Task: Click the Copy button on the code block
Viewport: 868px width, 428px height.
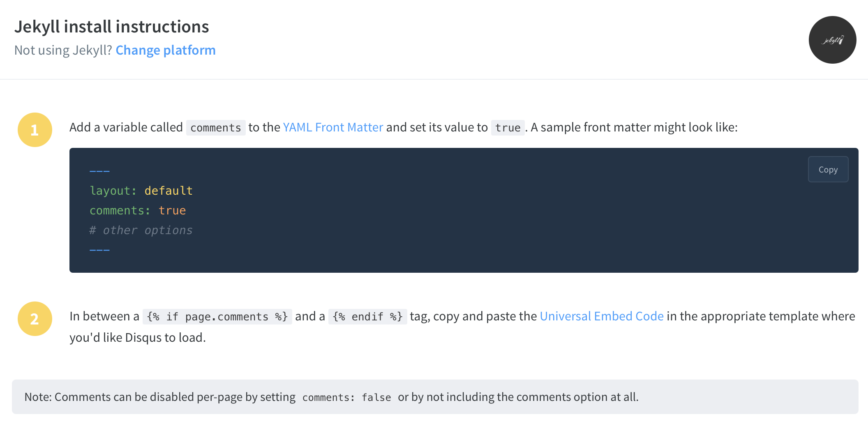Action: (x=828, y=169)
